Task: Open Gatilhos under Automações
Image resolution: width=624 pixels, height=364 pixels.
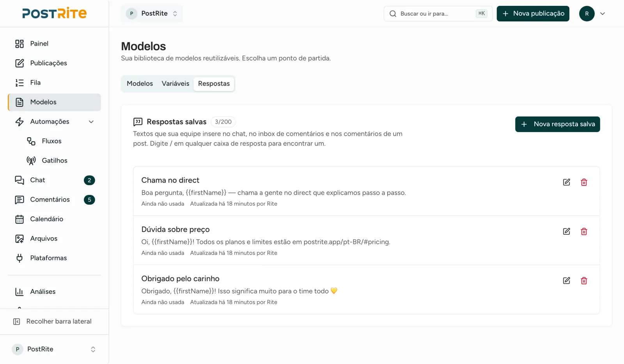Action: pyautogui.click(x=60, y=161)
